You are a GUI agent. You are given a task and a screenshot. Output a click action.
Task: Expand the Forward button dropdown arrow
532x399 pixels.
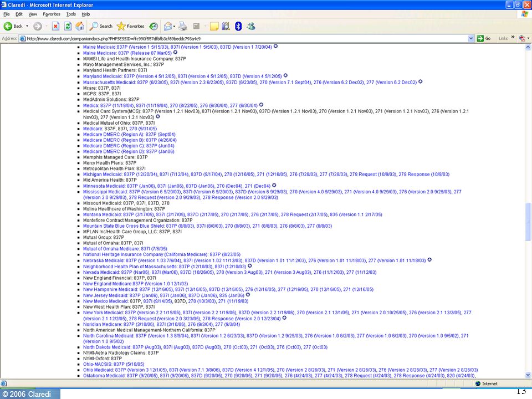pos(45,26)
